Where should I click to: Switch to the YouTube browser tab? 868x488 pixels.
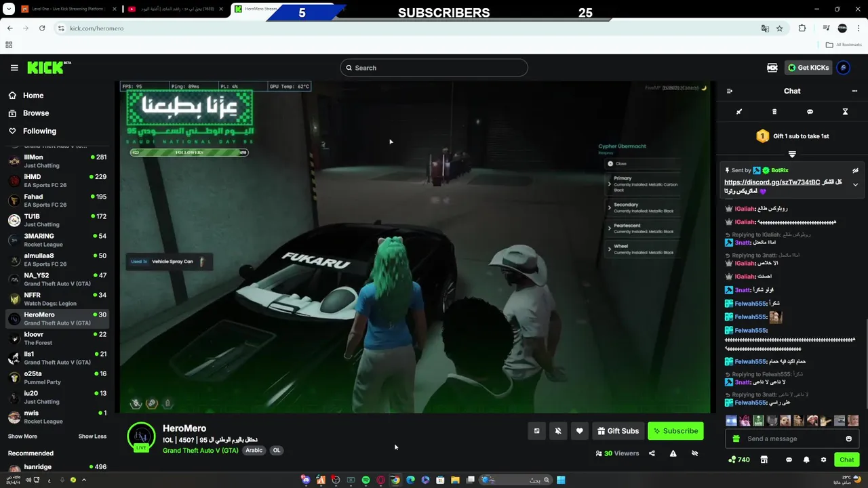[x=175, y=9]
